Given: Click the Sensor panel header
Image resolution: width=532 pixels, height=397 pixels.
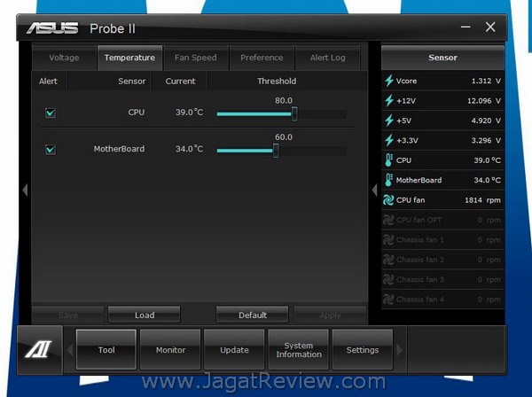Looking at the screenshot, I should (x=442, y=58).
